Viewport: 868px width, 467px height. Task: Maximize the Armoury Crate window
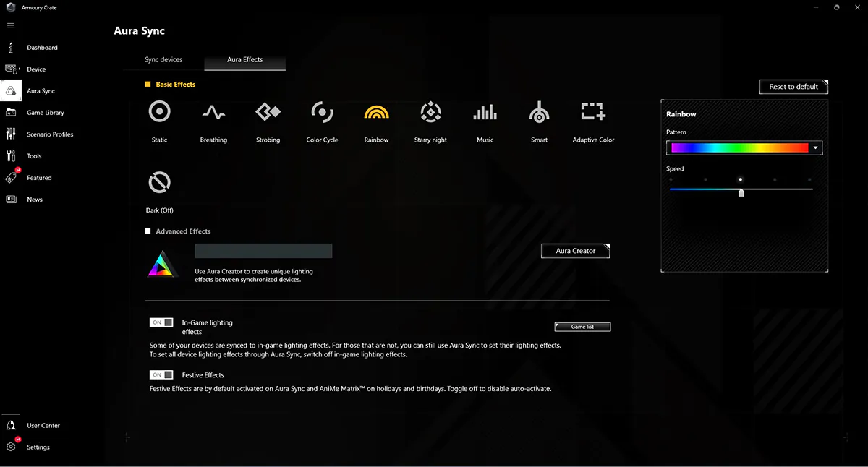[836, 7]
